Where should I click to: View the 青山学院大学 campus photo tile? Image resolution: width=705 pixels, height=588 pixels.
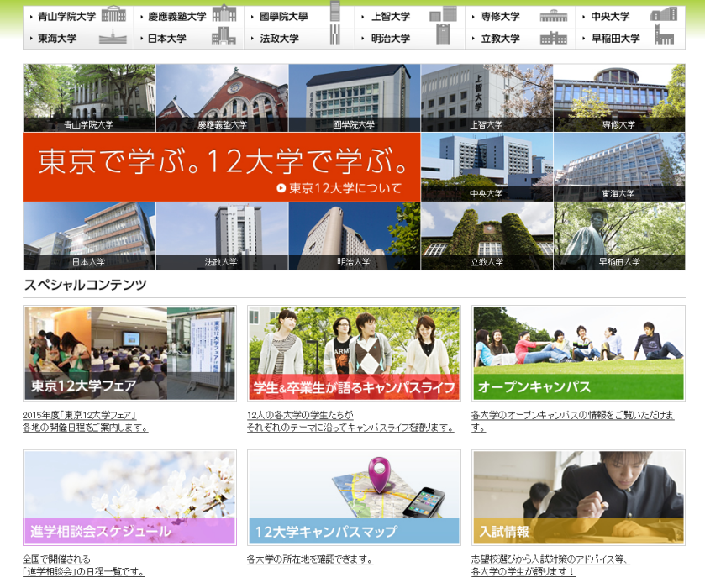[x=89, y=97]
